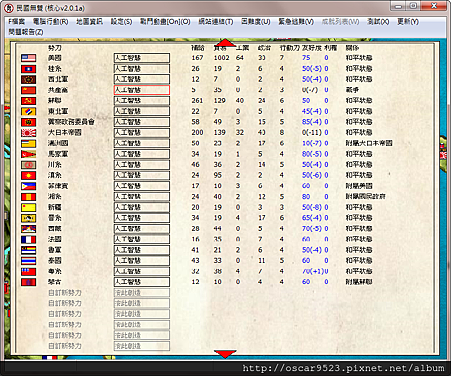The width and height of the screenshot is (451, 376).
Task: Select the 晉系 flag icon
Action: tap(28, 218)
